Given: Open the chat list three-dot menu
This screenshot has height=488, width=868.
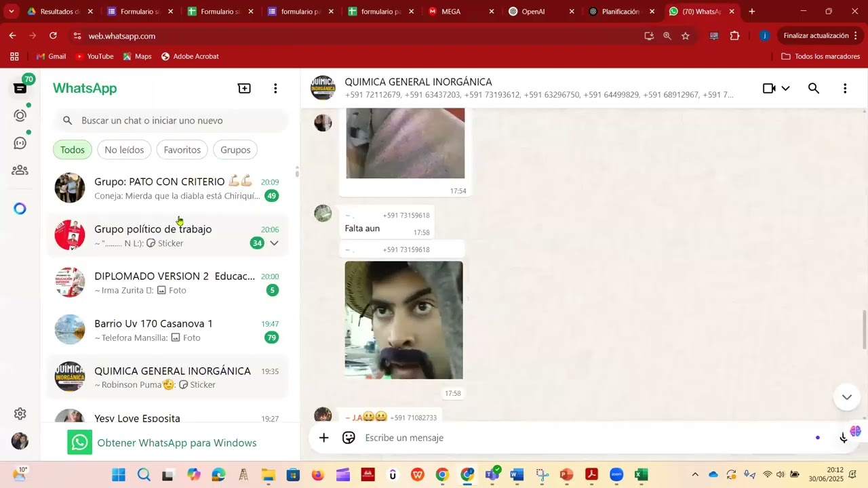Looking at the screenshot, I should click(x=275, y=88).
